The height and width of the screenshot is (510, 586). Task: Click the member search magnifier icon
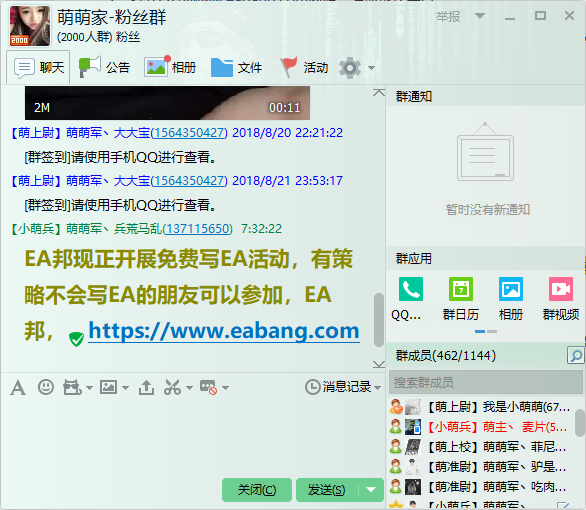tap(576, 355)
